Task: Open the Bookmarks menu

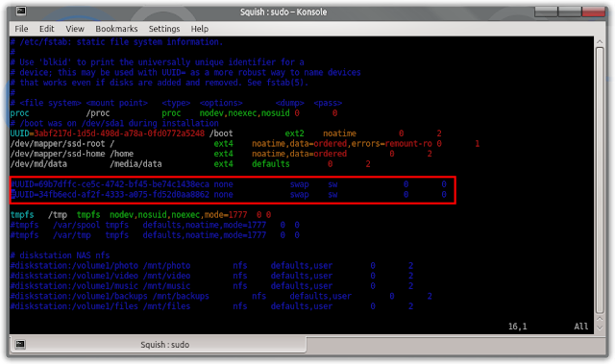Action: [116, 29]
